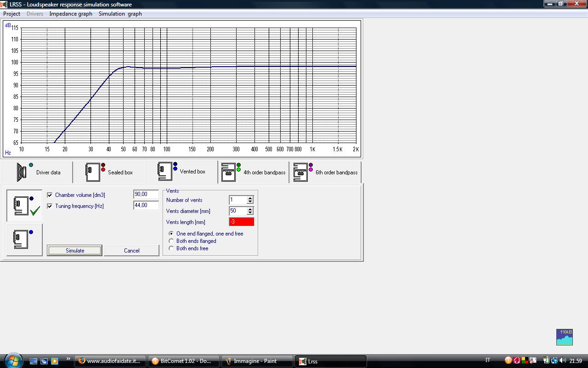Increase the Number of vents with up arrow

tap(250, 198)
